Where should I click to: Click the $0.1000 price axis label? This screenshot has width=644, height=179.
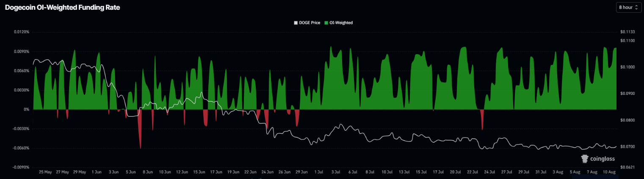pyautogui.click(x=628, y=67)
